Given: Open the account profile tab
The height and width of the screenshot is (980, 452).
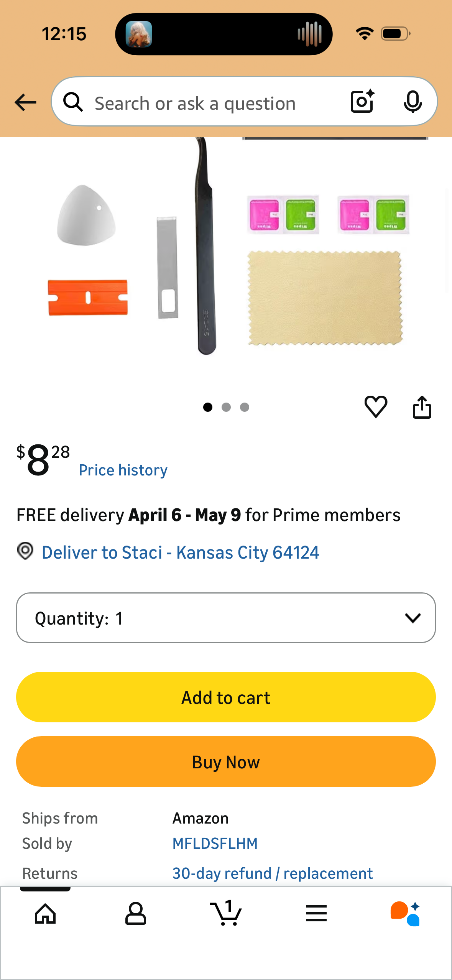Looking at the screenshot, I should (136, 914).
